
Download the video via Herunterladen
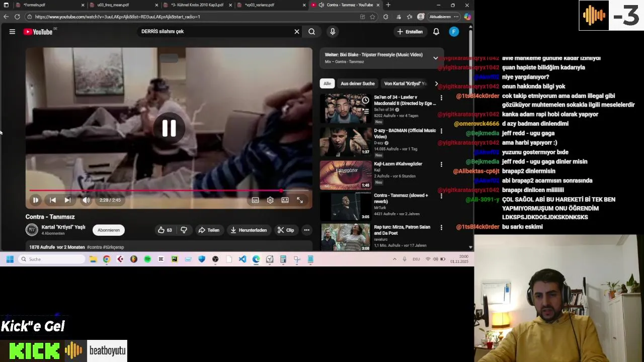249,230
